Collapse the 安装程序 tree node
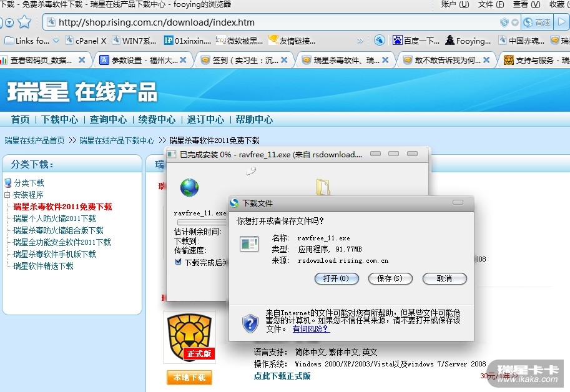The height and width of the screenshot is (392, 570). coord(6,195)
